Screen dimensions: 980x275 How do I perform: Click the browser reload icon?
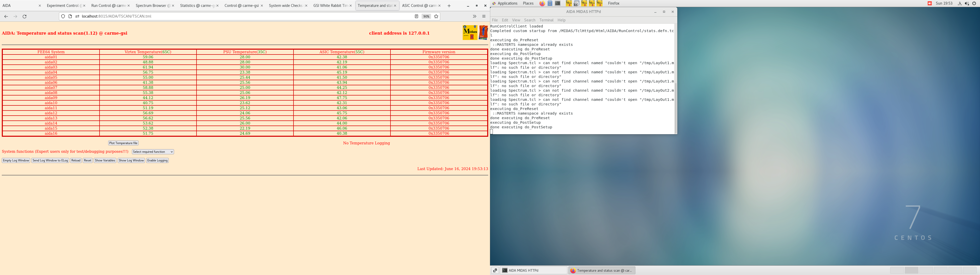24,16
